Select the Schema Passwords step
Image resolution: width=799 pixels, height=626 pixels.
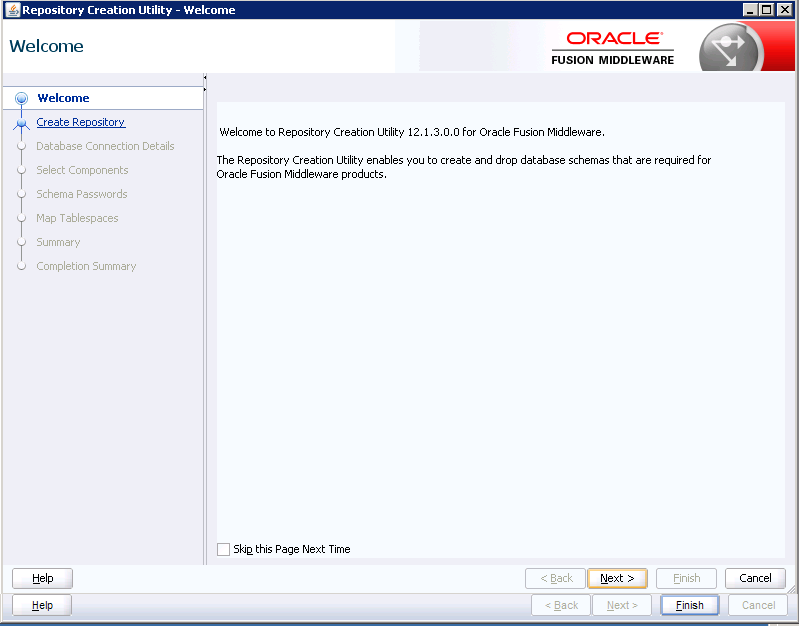82,194
